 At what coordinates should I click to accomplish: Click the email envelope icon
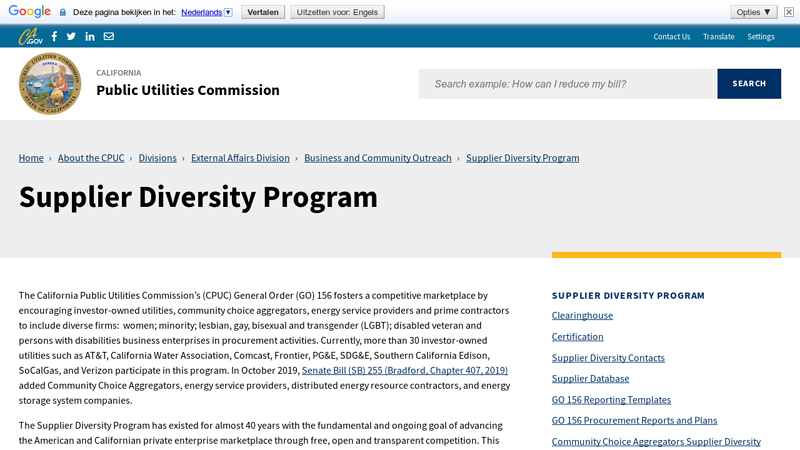(109, 36)
